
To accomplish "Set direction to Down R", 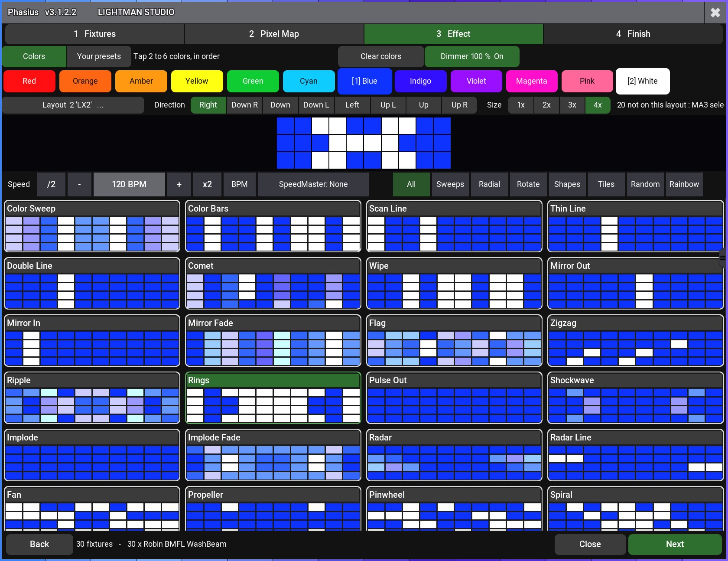I will (244, 105).
